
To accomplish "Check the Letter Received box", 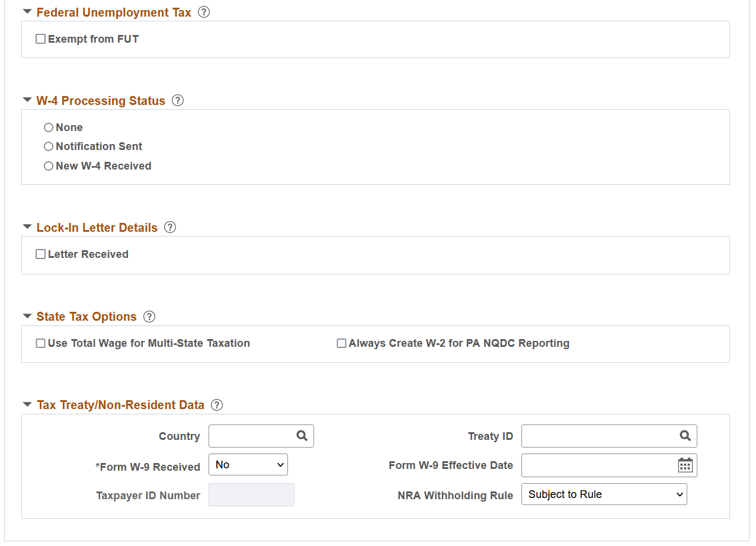I will click(x=40, y=254).
